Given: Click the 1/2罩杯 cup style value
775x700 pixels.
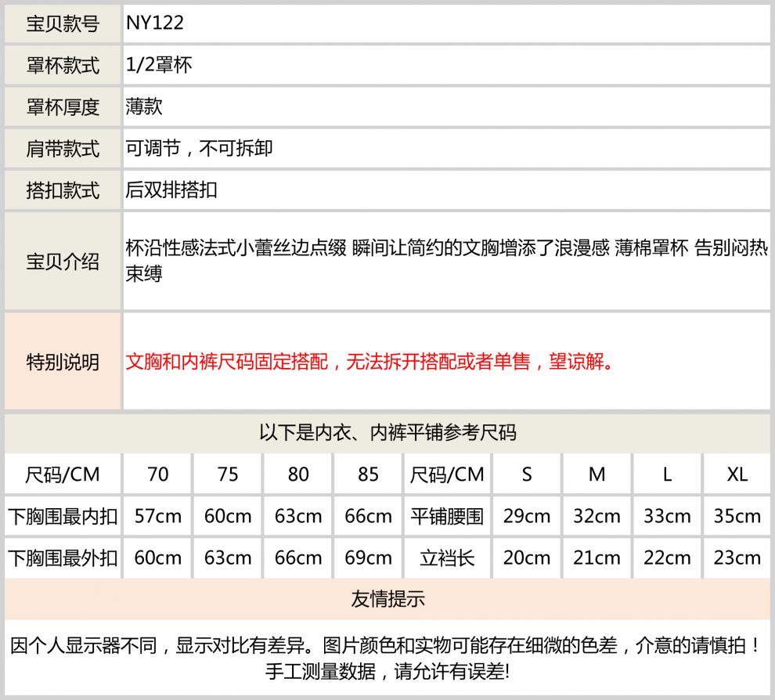Looking at the screenshot, I should pos(159,65).
